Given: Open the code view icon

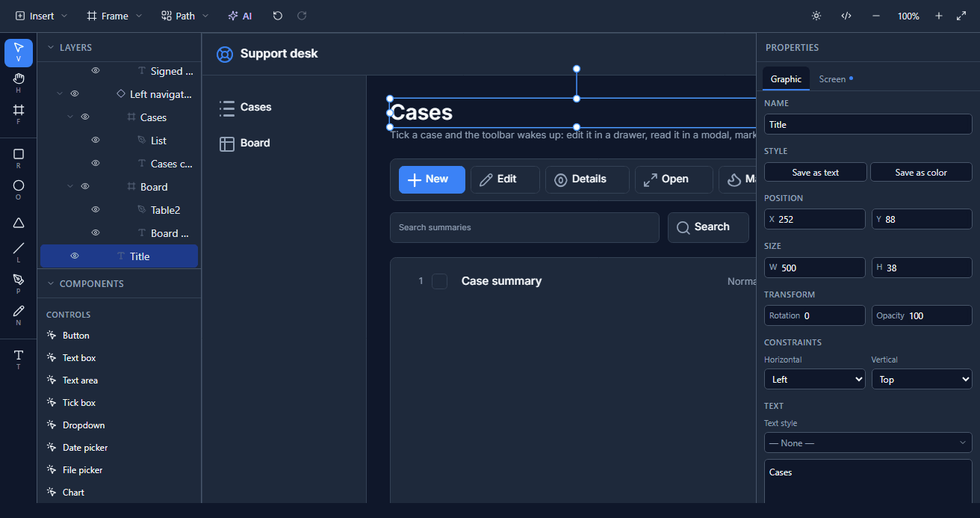Looking at the screenshot, I should (x=846, y=16).
